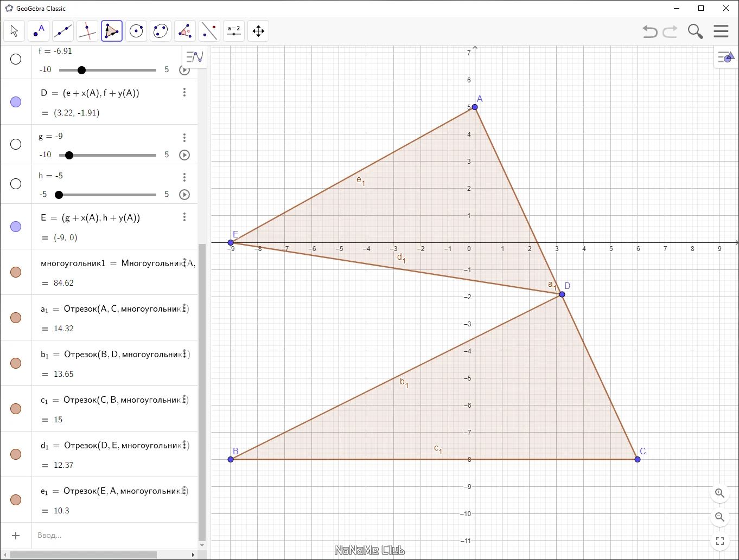Select point D in the graph

click(x=562, y=294)
